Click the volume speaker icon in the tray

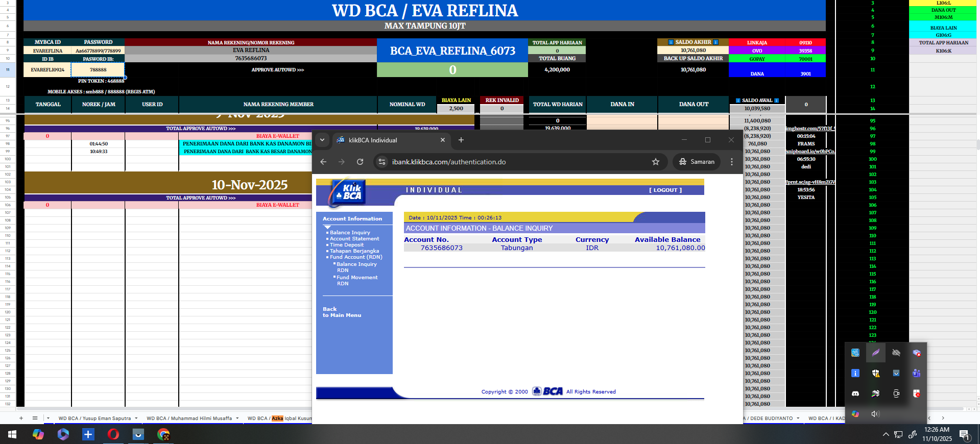tap(875, 414)
